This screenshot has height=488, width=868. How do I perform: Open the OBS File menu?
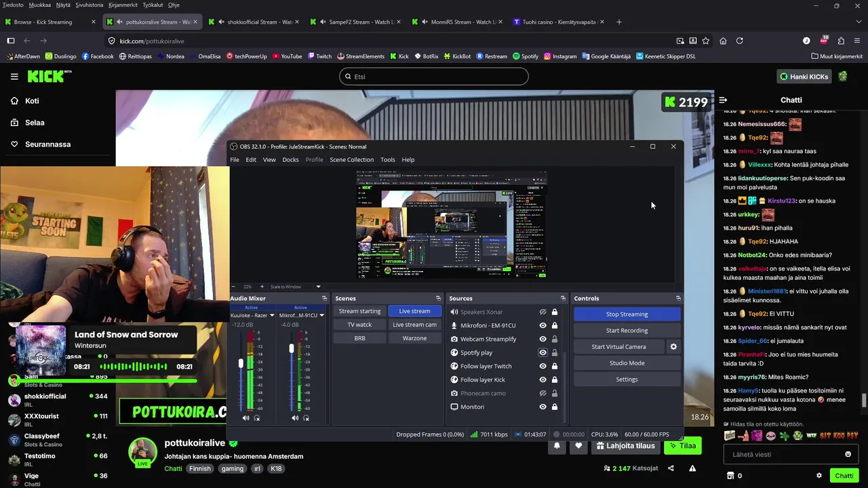click(235, 159)
